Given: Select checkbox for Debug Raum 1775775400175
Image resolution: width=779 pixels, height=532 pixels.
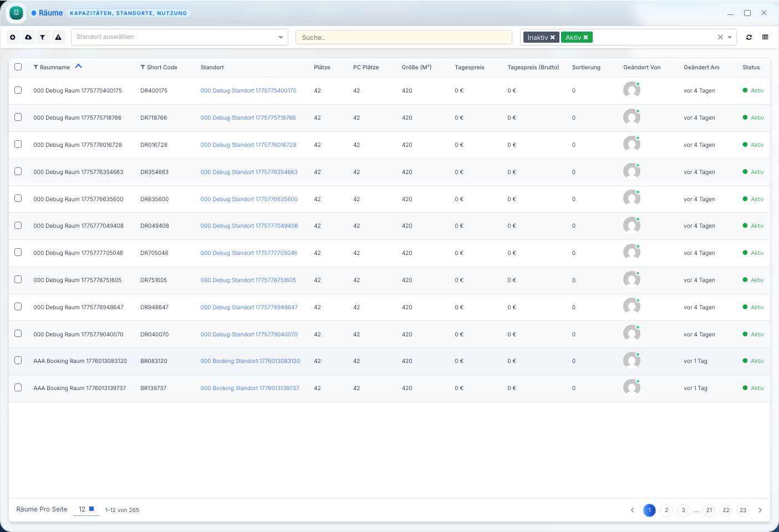Looking at the screenshot, I should [18, 90].
